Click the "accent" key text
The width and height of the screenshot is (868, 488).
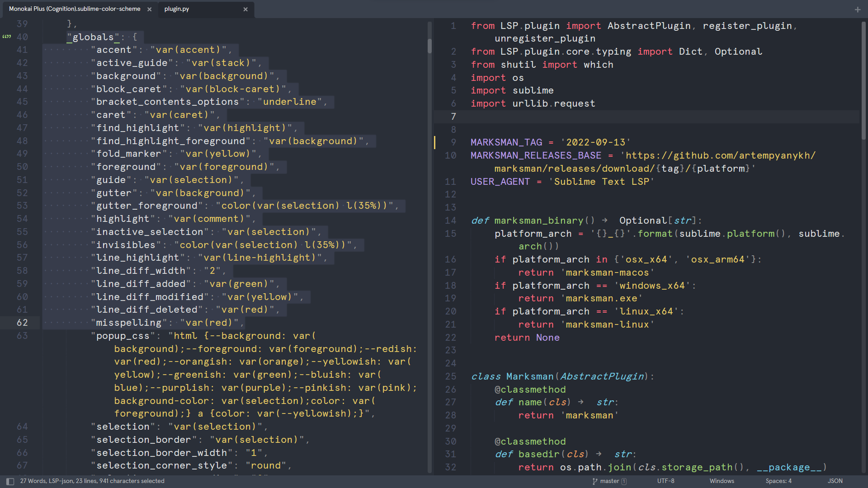[x=114, y=50]
